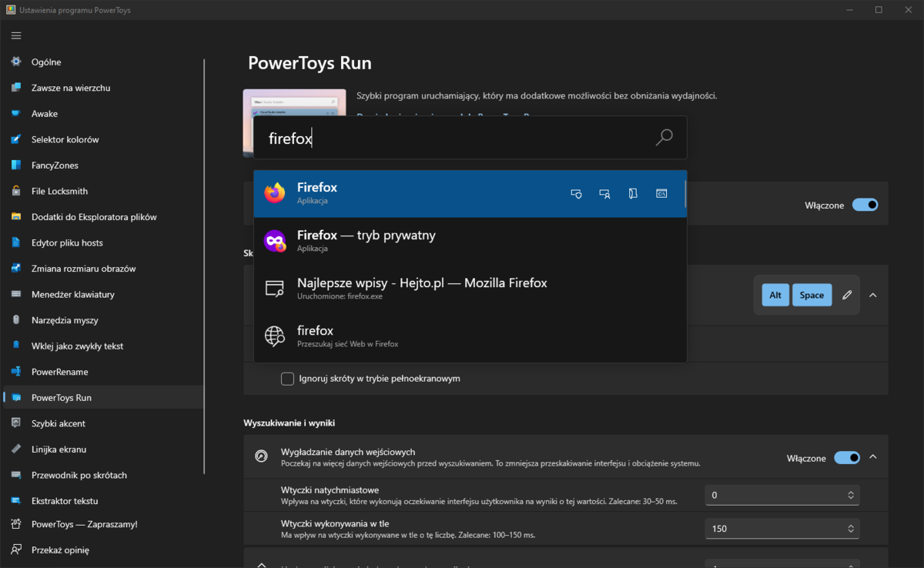Click the pencil icon next to Alt Space shortcut
The image size is (924, 568).
click(847, 295)
